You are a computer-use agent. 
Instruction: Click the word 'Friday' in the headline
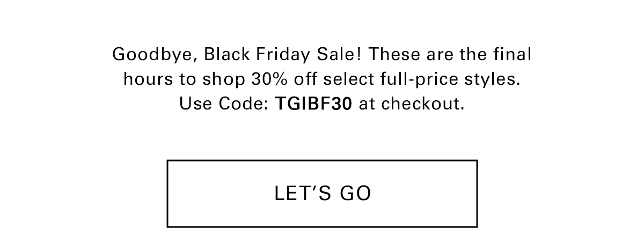click(288, 56)
